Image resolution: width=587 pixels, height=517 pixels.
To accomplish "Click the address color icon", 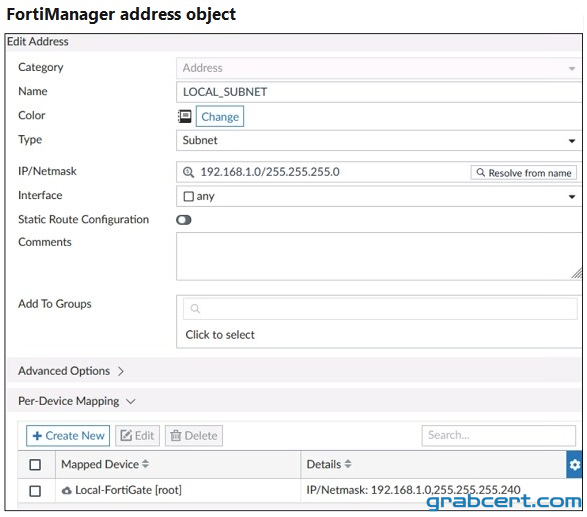I will pyautogui.click(x=185, y=116).
